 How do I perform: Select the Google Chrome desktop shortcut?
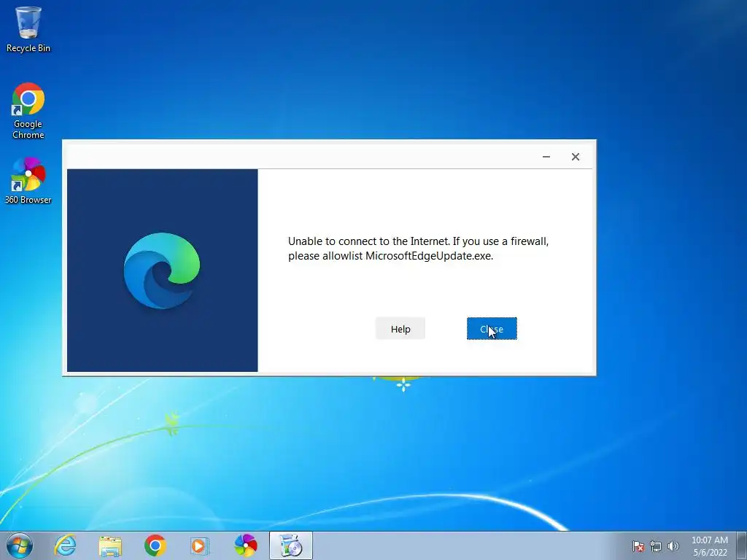tap(28, 111)
